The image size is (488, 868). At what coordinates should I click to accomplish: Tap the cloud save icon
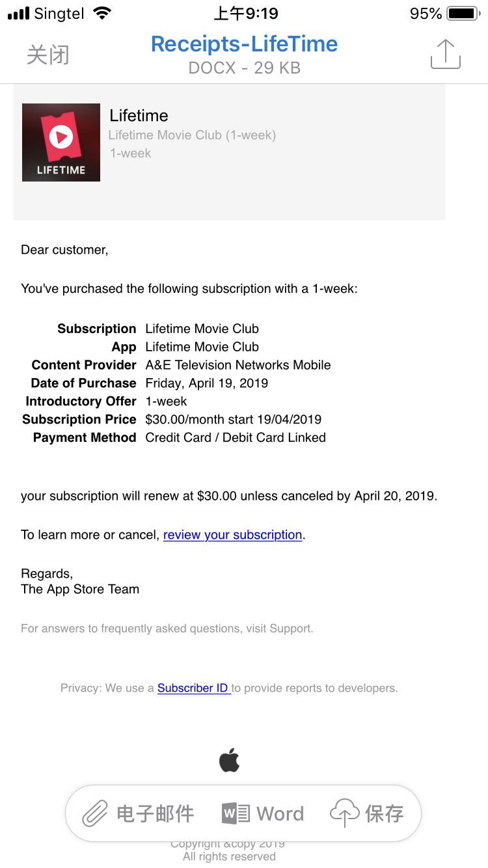coord(345,813)
